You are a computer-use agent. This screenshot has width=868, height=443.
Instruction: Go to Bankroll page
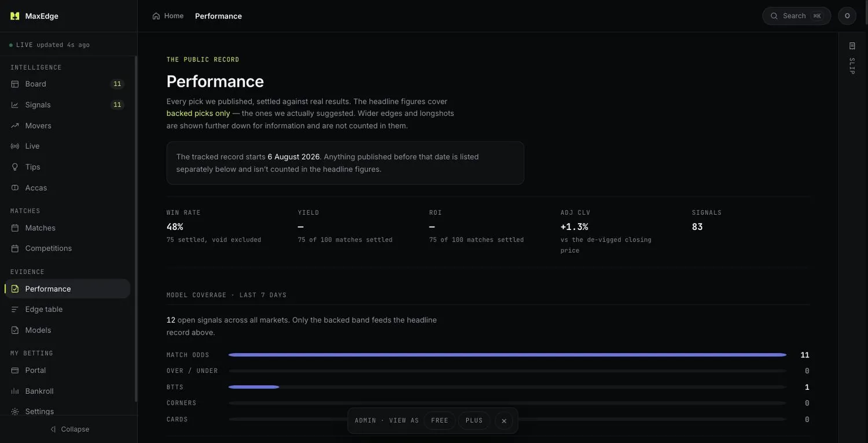[x=68, y=391]
